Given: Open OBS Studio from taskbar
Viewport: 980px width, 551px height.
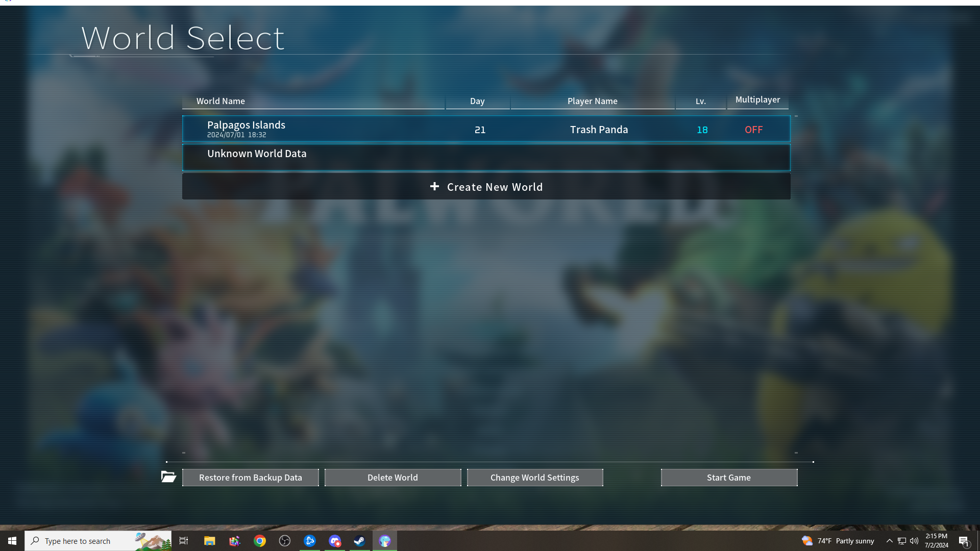Looking at the screenshot, I should [284, 541].
